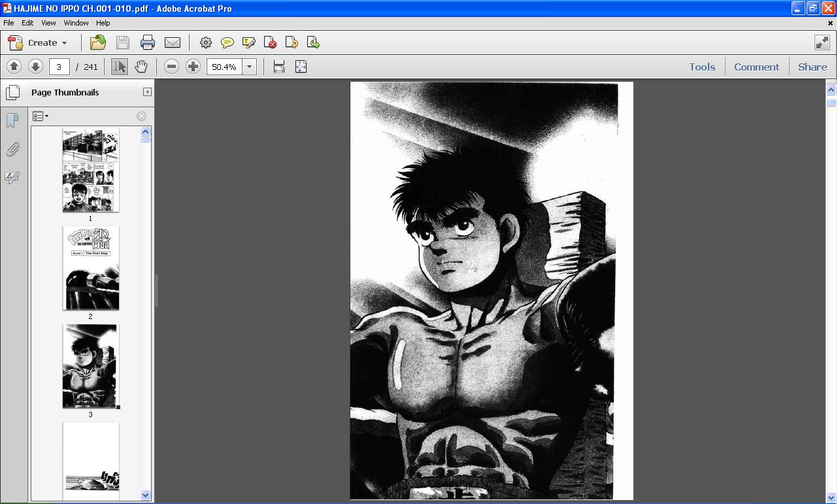Viewport: 838px width, 504px height.
Task: Go to next page arrow
Action: tap(35, 67)
